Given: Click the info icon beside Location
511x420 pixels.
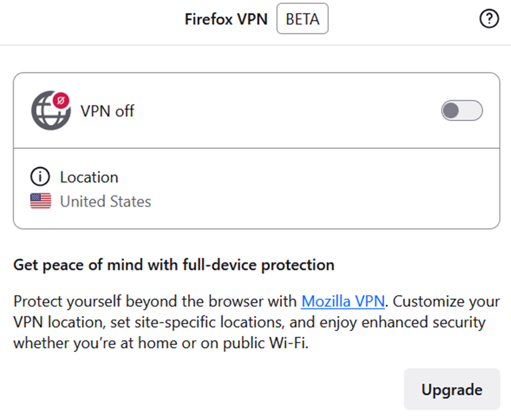Looking at the screenshot, I should point(40,178).
